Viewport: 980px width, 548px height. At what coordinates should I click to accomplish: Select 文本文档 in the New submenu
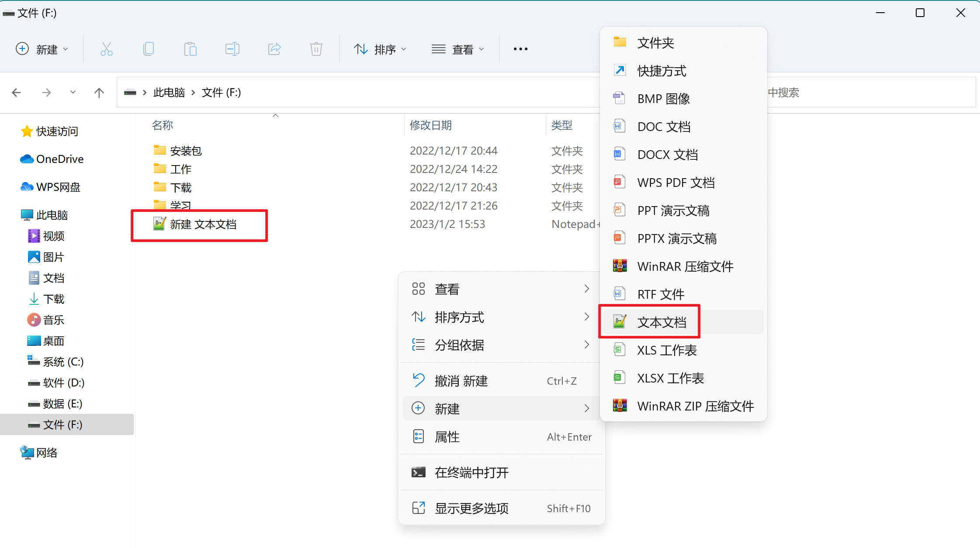coord(662,322)
